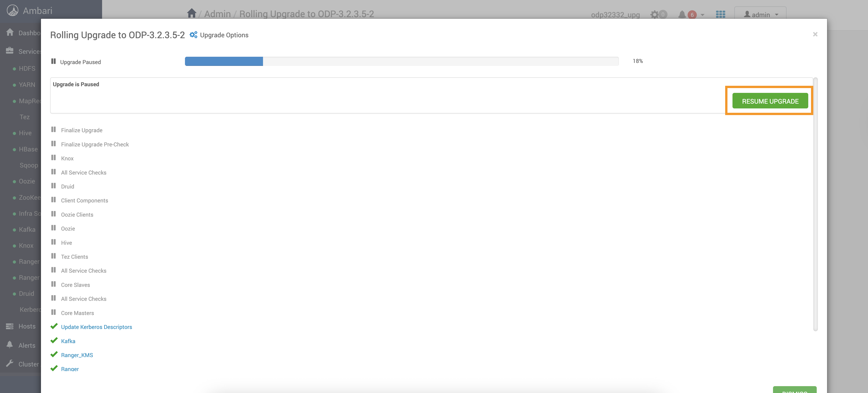Click the background operations gear icon
Screen dimensions: 868x393
tap(654, 14)
